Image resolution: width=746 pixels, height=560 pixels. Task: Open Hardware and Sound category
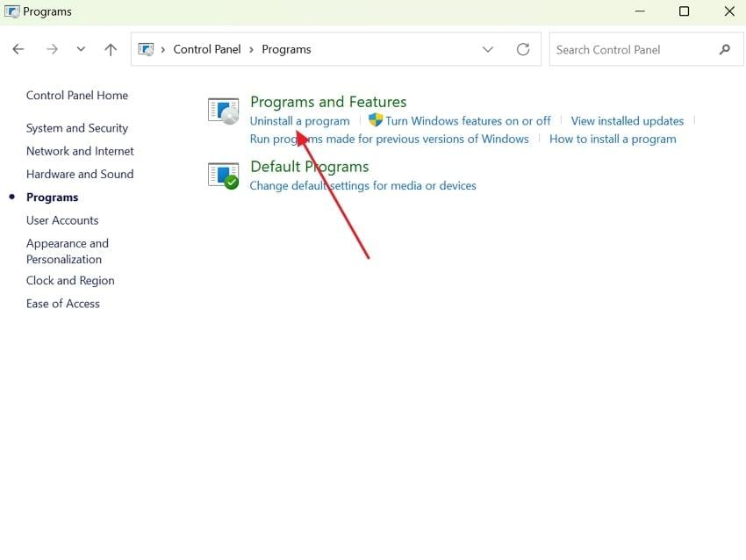point(80,174)
